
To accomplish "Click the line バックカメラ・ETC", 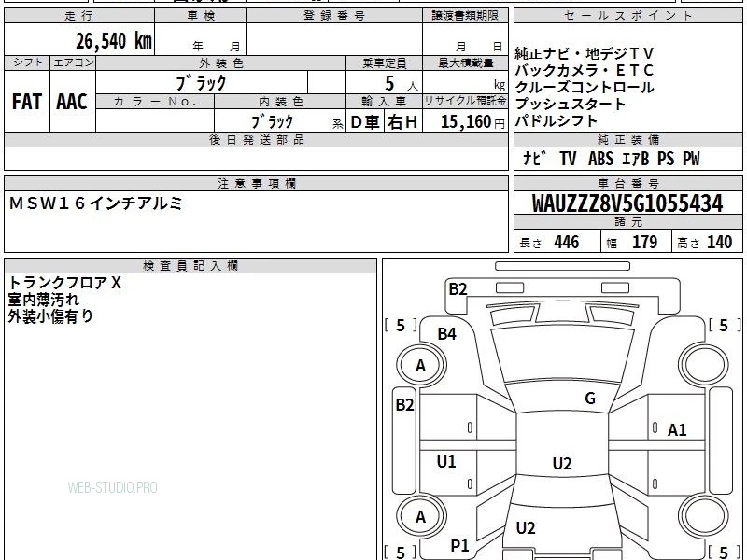I will click(x=585, y=71).
